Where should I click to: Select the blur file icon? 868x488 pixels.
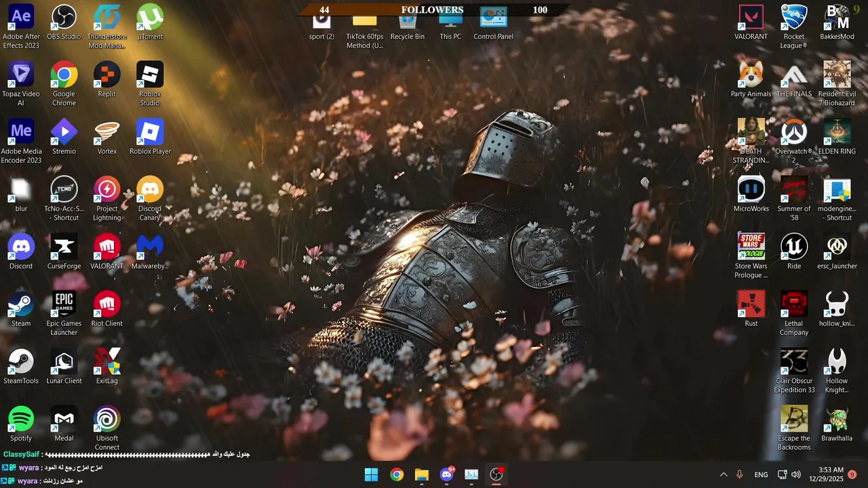(x=21, y=195)
